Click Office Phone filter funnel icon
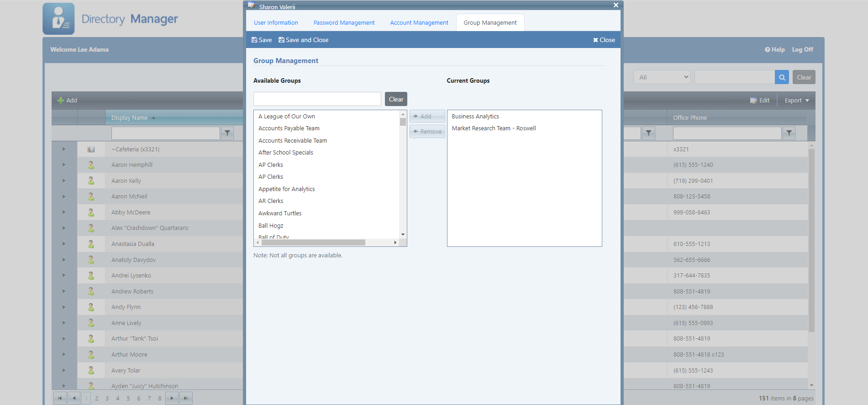Screen dimensions: 868x405 [x=789, y=133]
